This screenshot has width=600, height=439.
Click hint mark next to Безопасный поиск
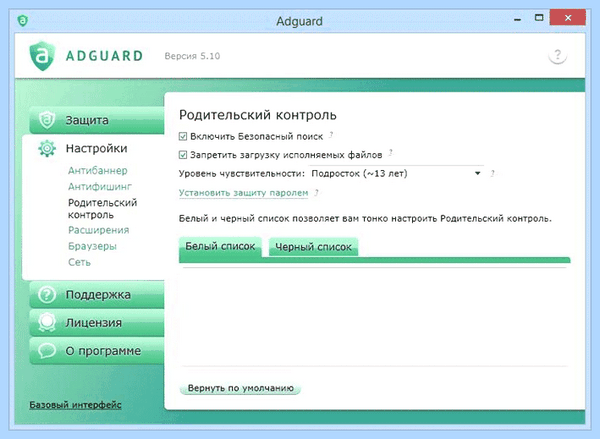[331, 135]
